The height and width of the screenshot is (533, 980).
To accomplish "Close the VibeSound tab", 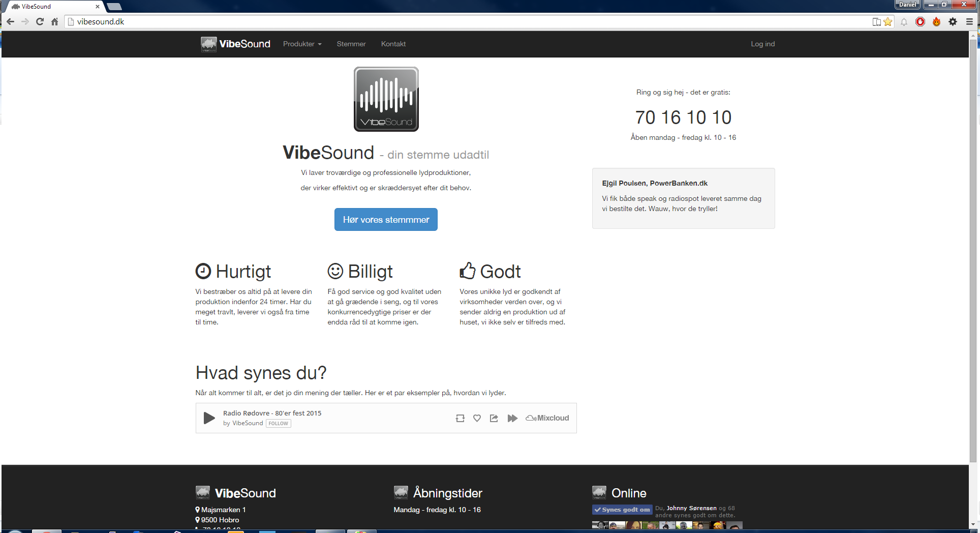I will (97, 7).
